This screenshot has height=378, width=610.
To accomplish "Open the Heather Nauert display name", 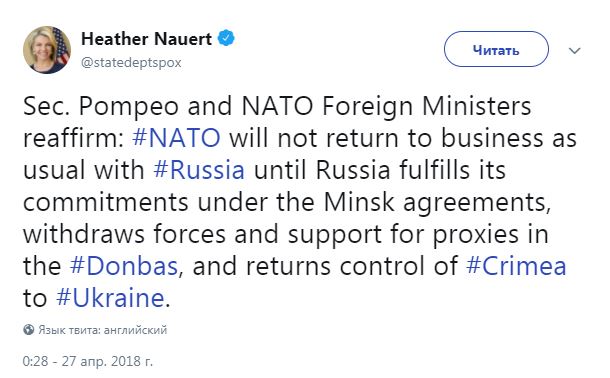I will (146, 39).
